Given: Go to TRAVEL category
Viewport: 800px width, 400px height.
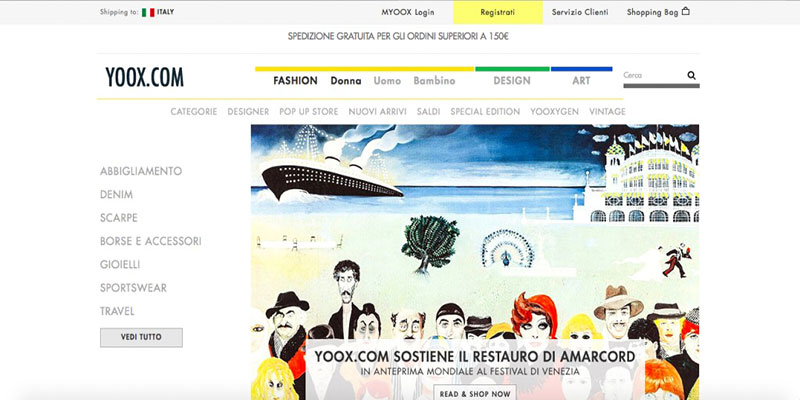Looking at the screenshot, I should tap(117, 311).
